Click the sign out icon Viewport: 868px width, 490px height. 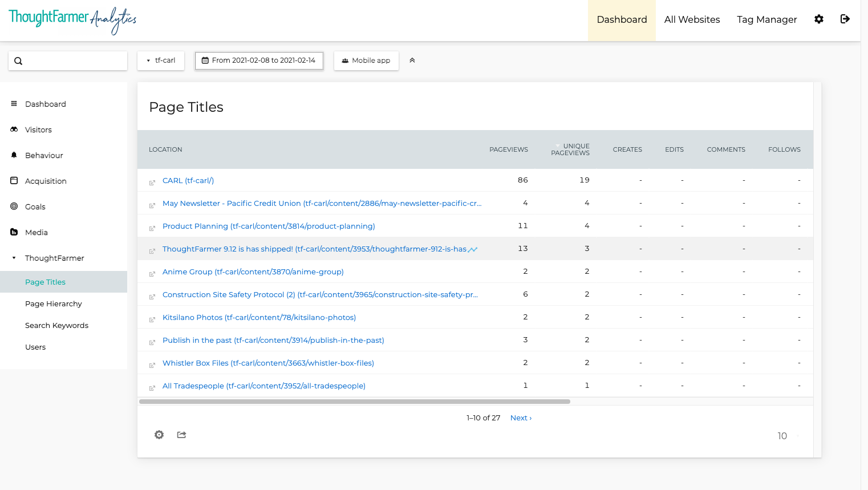(x=845, y=19)
